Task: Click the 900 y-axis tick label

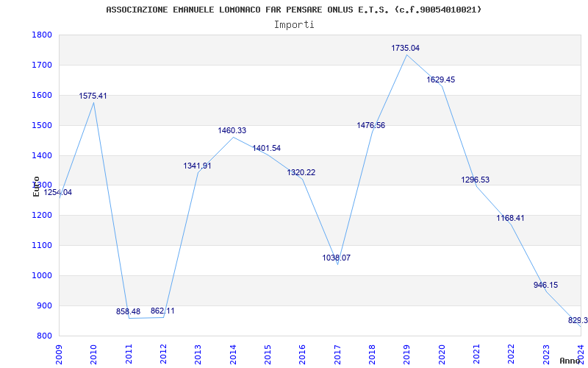Action: (x=44, y=305)
